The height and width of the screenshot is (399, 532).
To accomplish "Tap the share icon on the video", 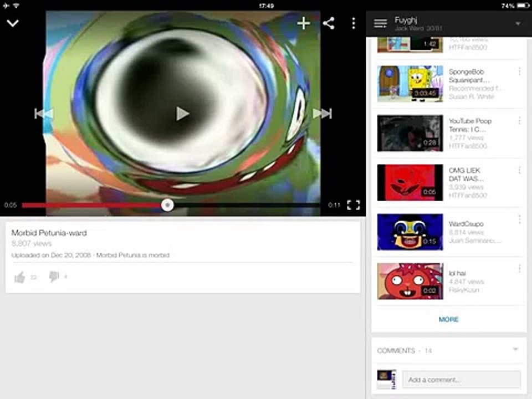I will click(329, 23).
